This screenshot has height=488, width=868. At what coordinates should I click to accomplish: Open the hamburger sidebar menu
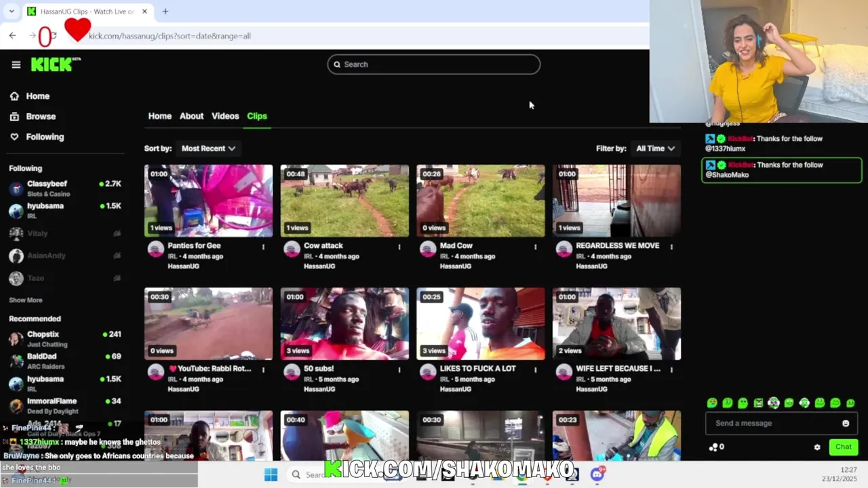click(x=16, y=64)
